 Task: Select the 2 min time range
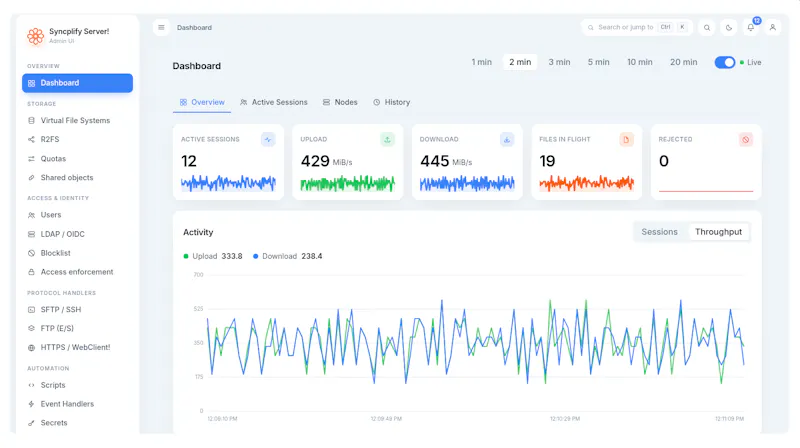[520, 62]
